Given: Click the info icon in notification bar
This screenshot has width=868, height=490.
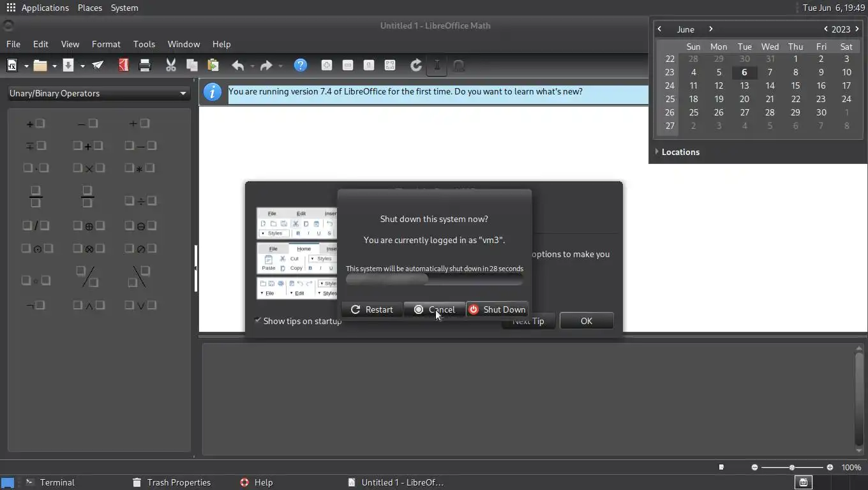Looking at the screenshot, I should click(x=212, y=92).
